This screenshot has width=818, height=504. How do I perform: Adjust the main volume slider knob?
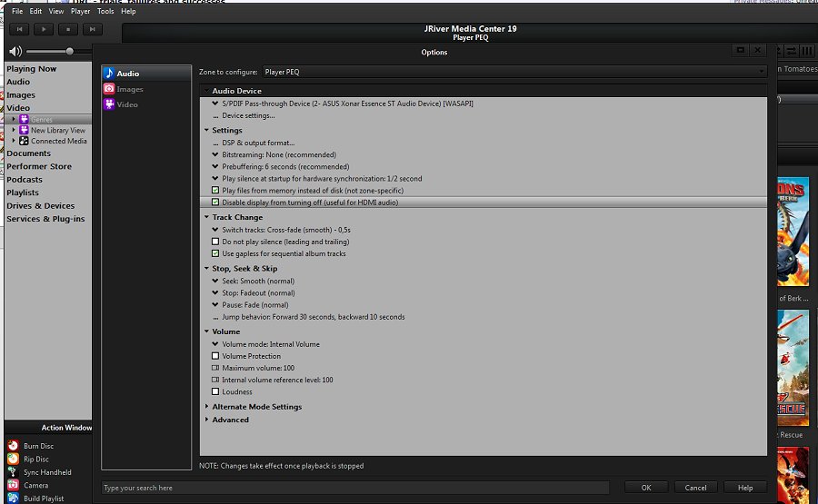[69, 51]
